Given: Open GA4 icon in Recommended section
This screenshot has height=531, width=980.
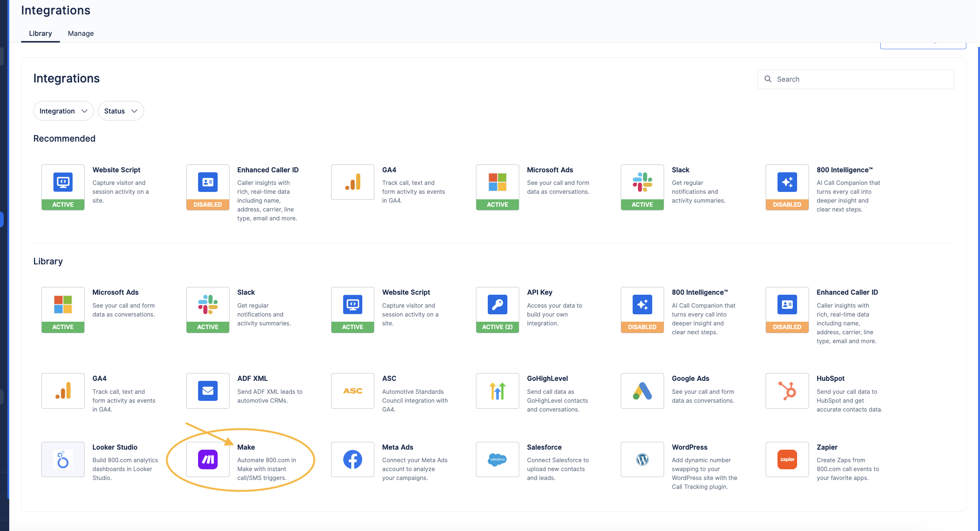Looking at the screenshot, I should pos(353,182).
